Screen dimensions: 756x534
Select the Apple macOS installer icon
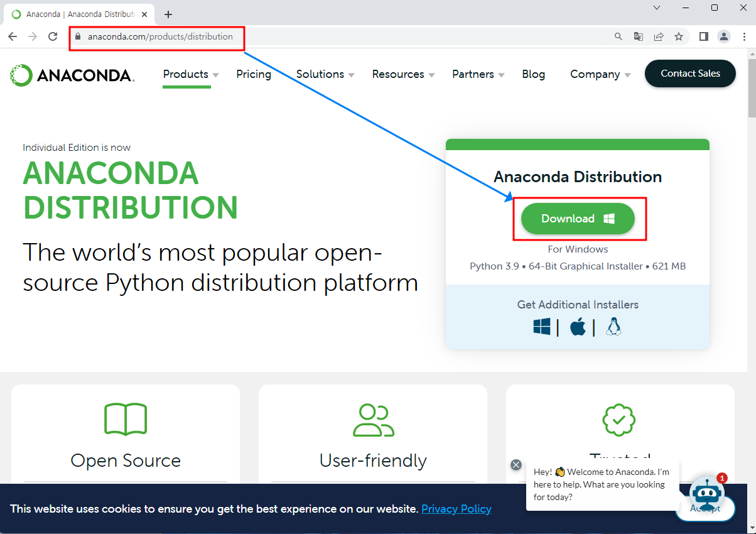point(578,327)
